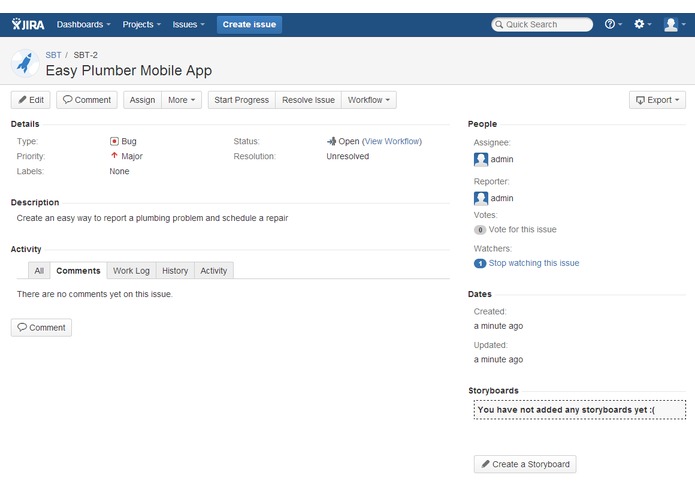Switch to the Work Log tab

[x=131, y=271]
